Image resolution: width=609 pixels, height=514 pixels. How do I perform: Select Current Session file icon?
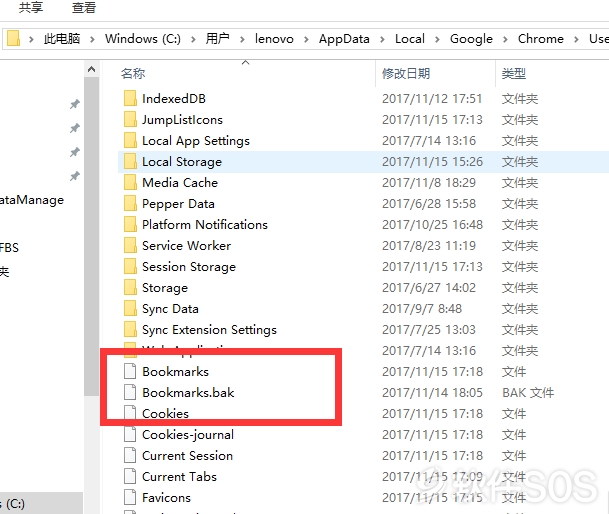tap(130, 455)
